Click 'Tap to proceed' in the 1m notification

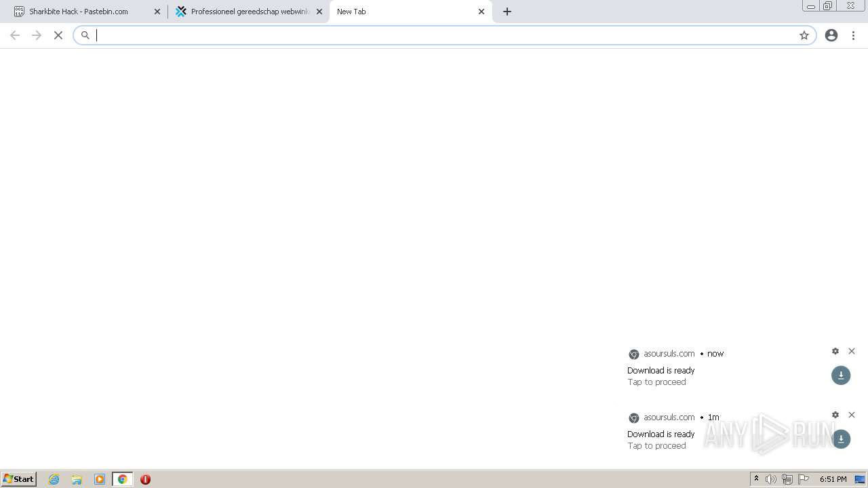pos(656,445)
